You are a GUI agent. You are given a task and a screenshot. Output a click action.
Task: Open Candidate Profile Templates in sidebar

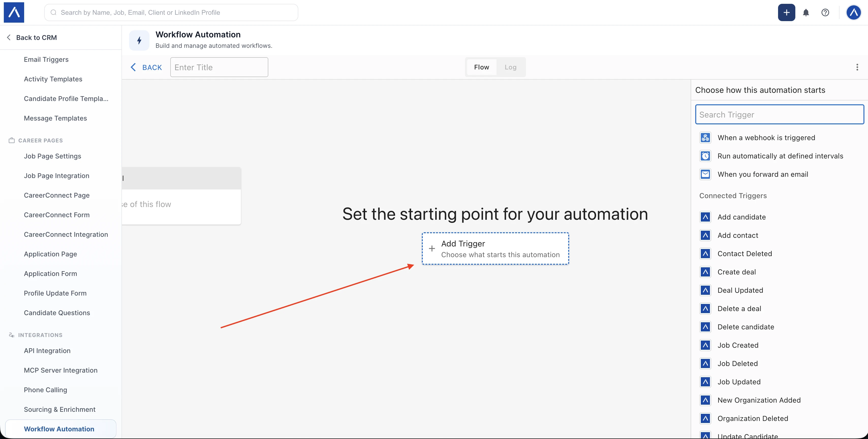pyautogui.click(x=66, y=98)
